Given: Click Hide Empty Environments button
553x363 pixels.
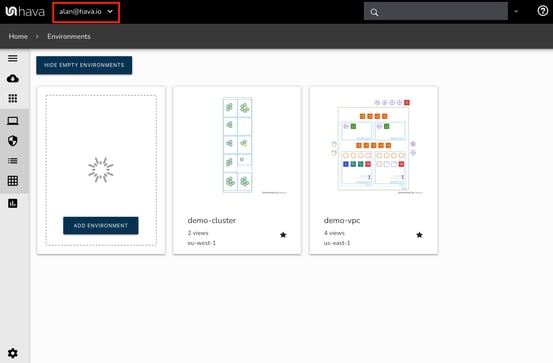Looking at the screenshot, I should 84,65.
